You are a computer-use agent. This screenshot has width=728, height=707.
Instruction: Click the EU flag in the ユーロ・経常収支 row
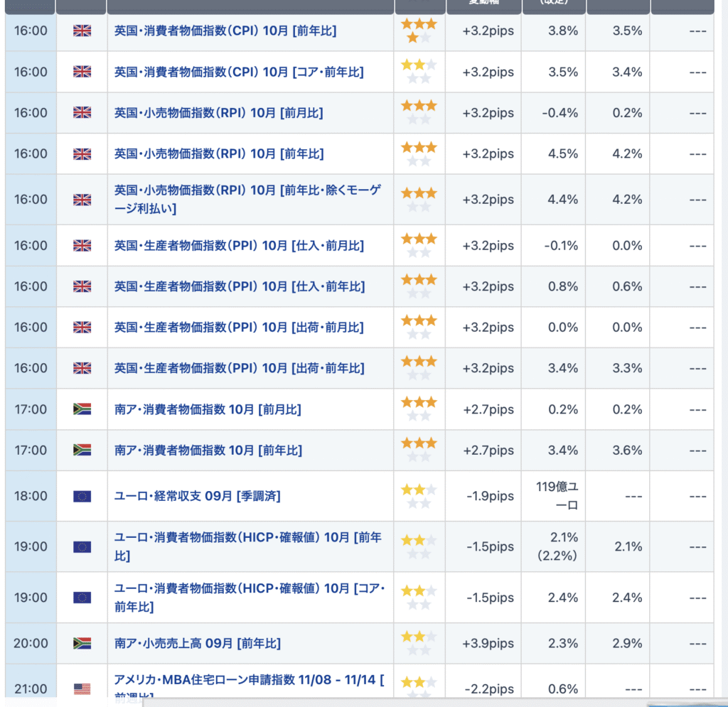pos(82,496)
